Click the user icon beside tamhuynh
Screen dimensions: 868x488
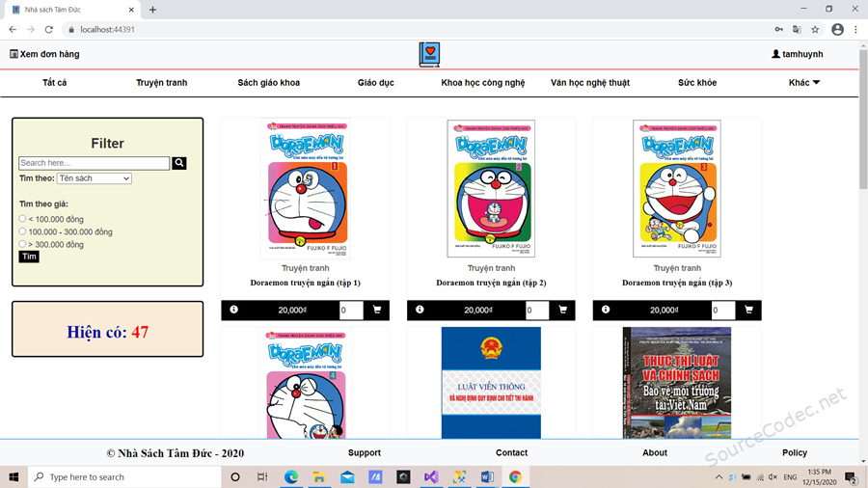775,54
